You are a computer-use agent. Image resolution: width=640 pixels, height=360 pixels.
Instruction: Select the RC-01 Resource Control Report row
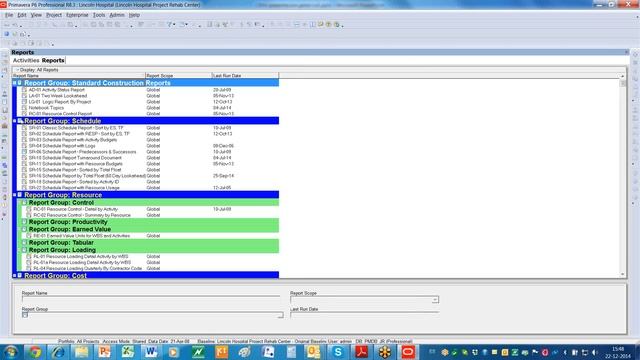point(149,114)
